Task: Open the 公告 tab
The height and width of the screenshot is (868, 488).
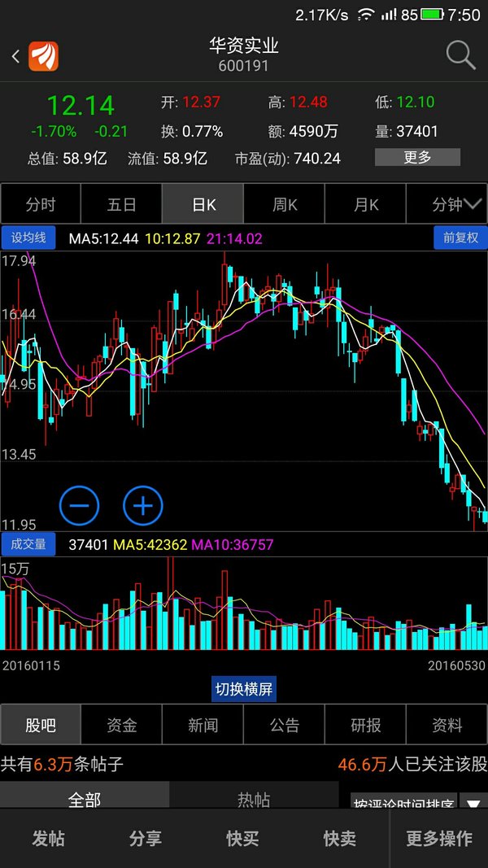Action: click(285, 725)
